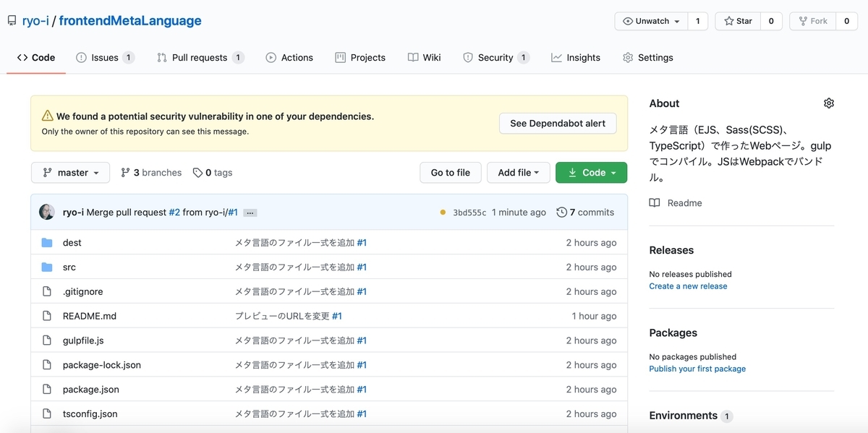The height and width of the screenshot is (433, 868).
Task: Click the .gitignore file icon
Action: tap(47, 291)
